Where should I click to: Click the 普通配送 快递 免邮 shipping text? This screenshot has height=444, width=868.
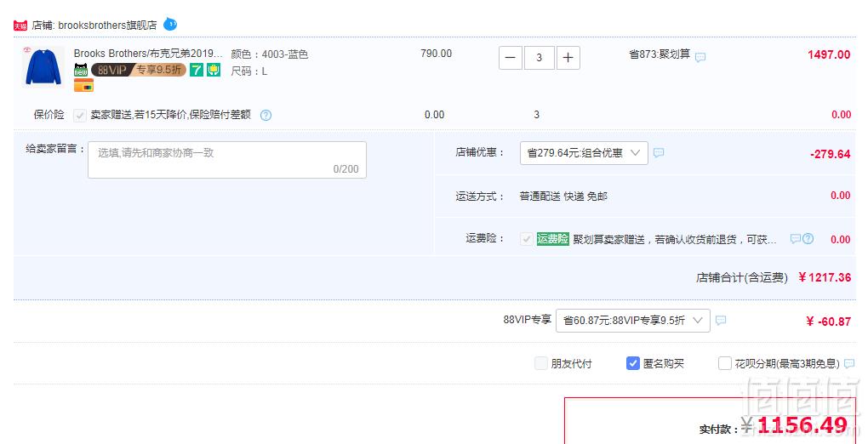[x=563, y=196]
